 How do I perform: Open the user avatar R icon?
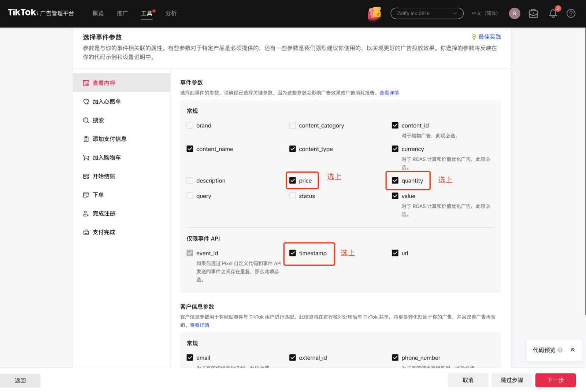pos(514,14)
